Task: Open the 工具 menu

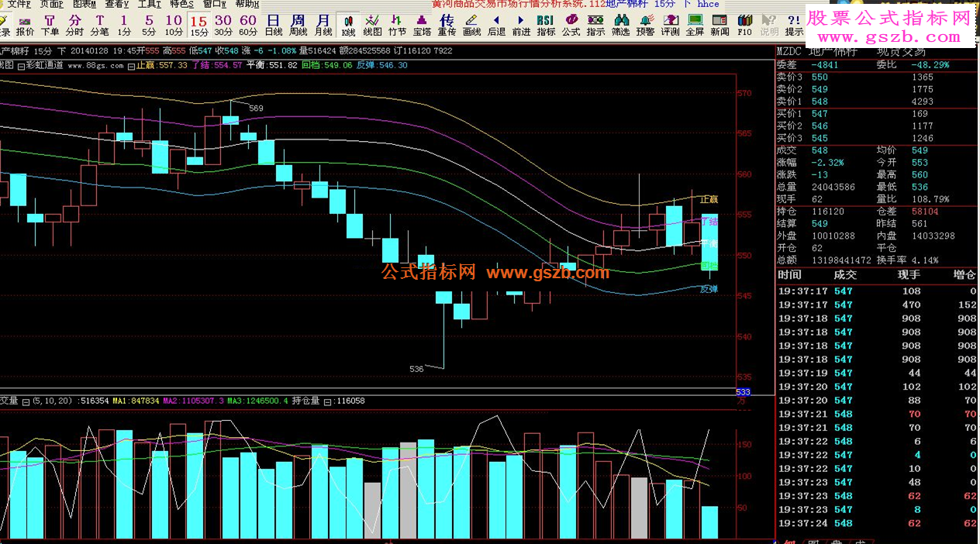Action: pyautogui.click(x=149, y=5)
